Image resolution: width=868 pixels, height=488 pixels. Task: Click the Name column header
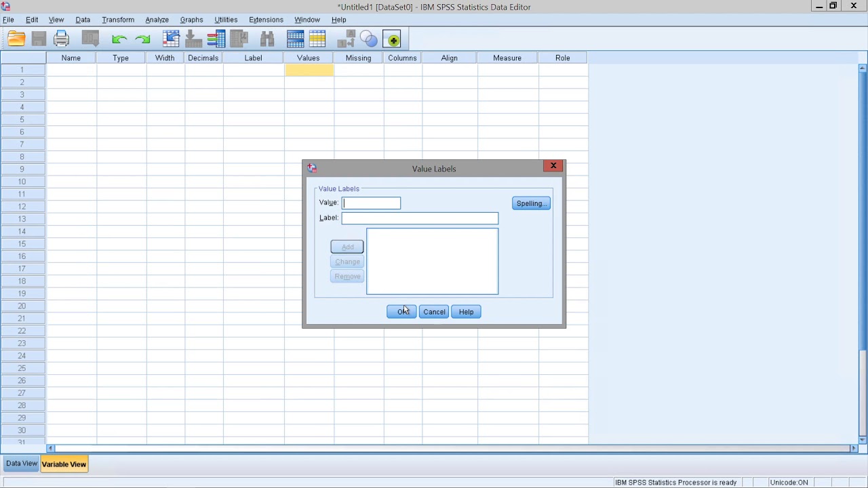click(71, 58)
